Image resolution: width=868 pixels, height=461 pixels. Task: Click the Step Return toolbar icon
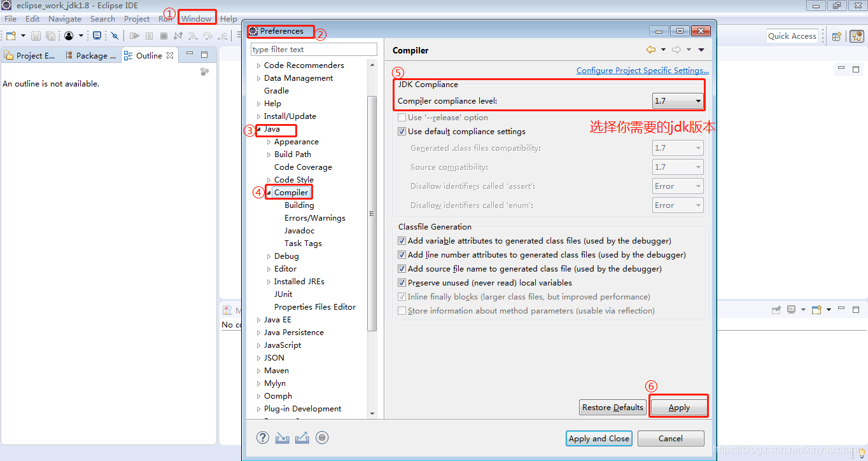pyautogui.click(x=222, y=36)
